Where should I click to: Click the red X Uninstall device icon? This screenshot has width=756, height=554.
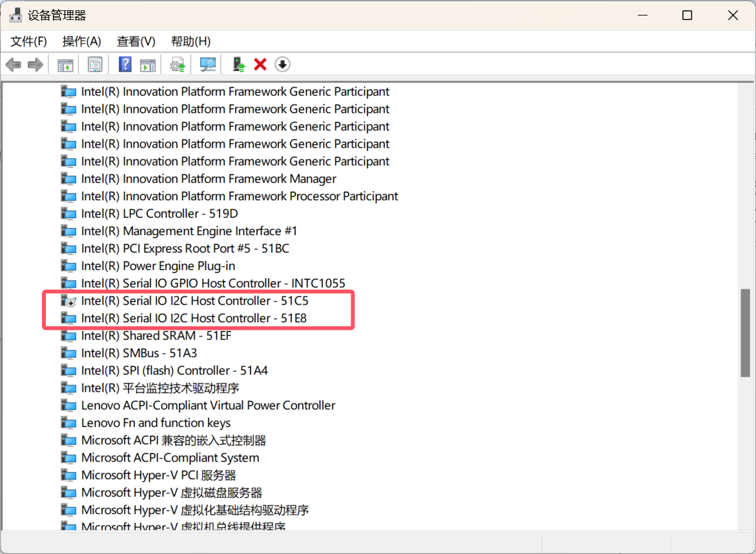[260, 65]
